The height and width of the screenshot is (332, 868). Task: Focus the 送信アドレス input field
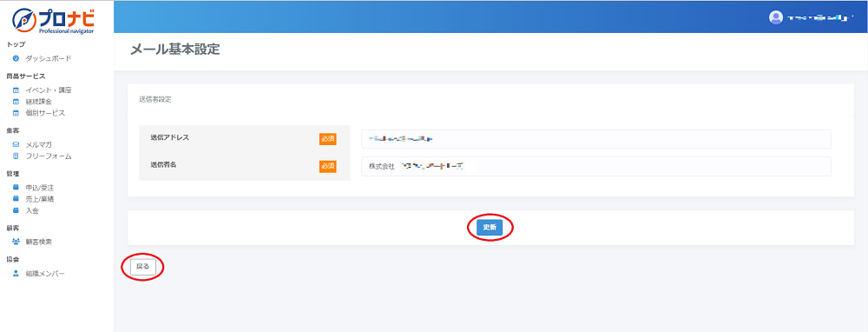coord(596,139)
